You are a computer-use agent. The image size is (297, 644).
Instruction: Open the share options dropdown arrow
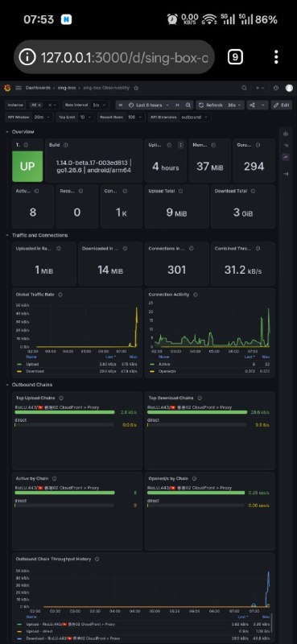pyautogui.click(x=263, y=105)
